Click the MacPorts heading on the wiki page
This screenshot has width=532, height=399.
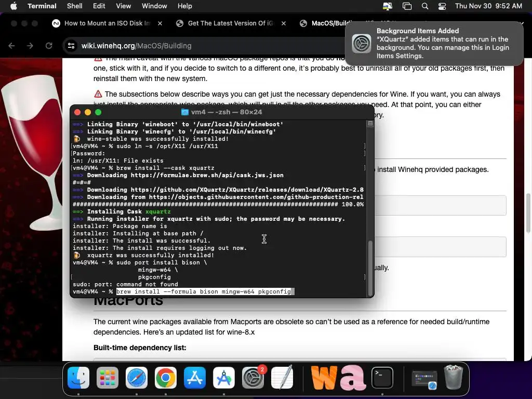point(128,301)
